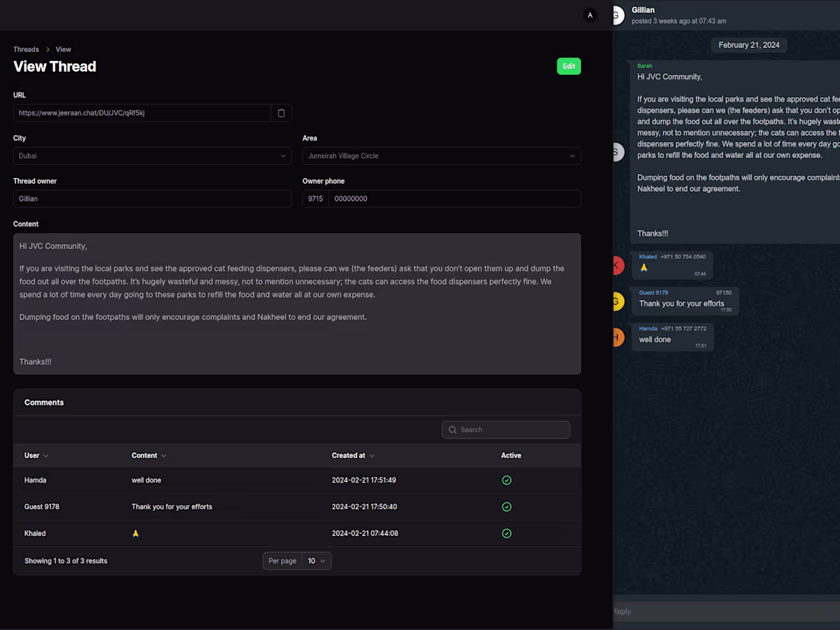Click the View breadcrumb item
This screenshot has width=840, height=630.
[63, 50]
